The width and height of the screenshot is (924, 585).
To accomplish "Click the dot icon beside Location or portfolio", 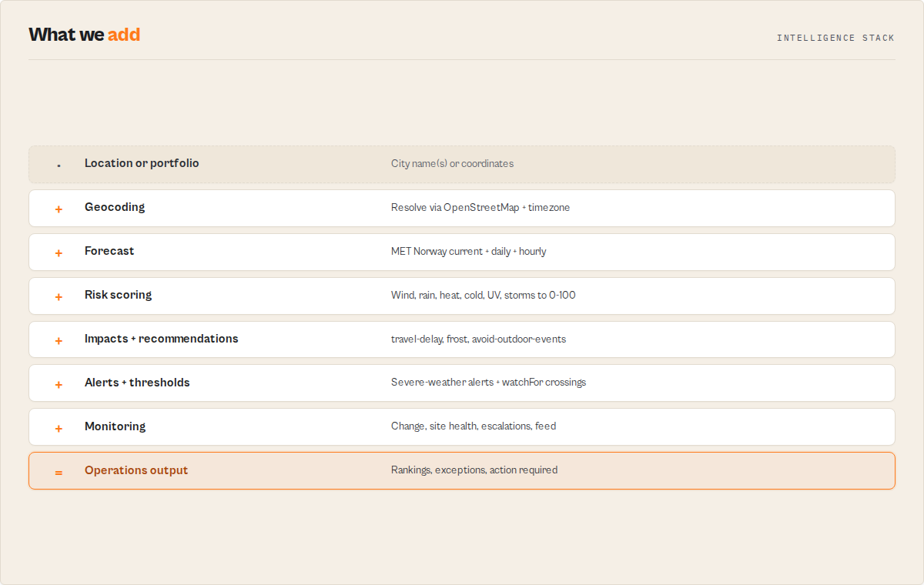I will pos(59,165).
